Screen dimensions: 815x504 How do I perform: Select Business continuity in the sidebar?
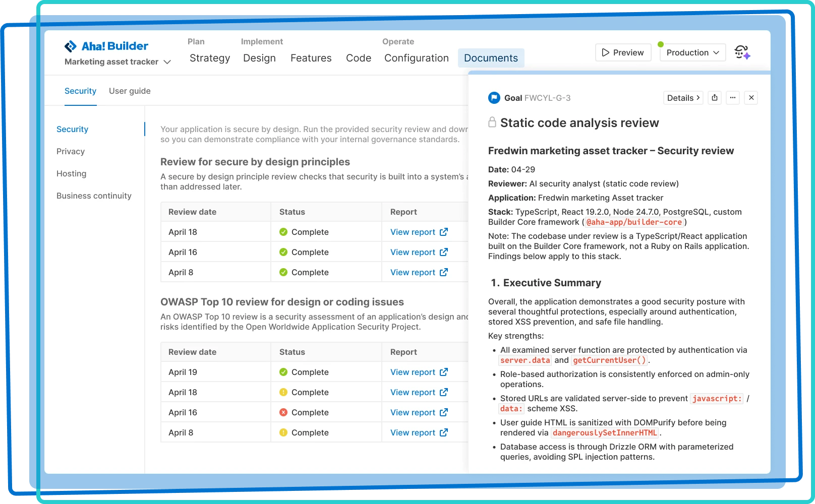pos(94,196)
